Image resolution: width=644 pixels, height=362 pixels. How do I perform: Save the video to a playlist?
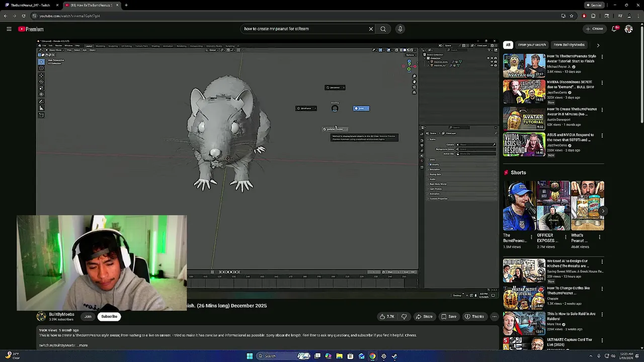pyautogui.click(x=449, y=317)
